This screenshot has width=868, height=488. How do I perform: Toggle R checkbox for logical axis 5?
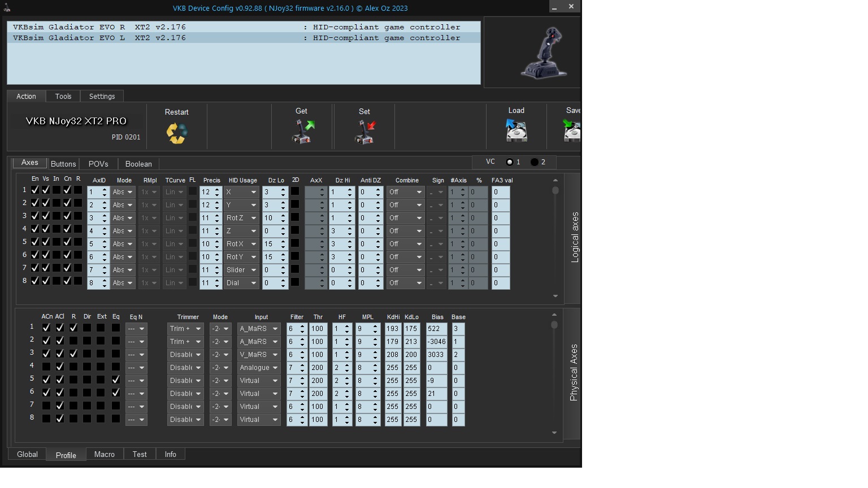click(x=78, y=242)
